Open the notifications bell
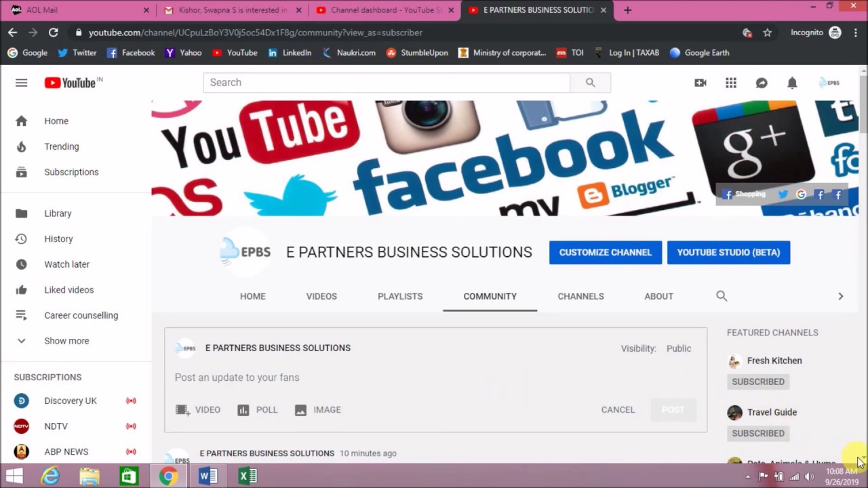The height and width of the screenshot is (488, 868). tap(792, 83)
